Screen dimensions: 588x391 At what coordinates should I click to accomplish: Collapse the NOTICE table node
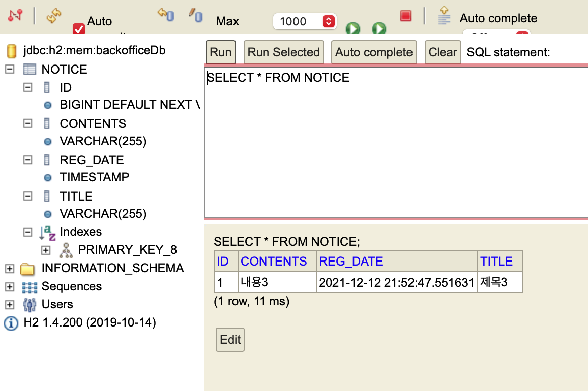(10, 70)
